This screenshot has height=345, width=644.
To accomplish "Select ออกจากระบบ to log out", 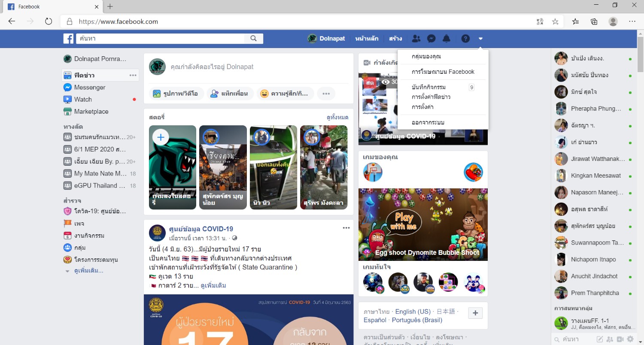I will point(443,122).
